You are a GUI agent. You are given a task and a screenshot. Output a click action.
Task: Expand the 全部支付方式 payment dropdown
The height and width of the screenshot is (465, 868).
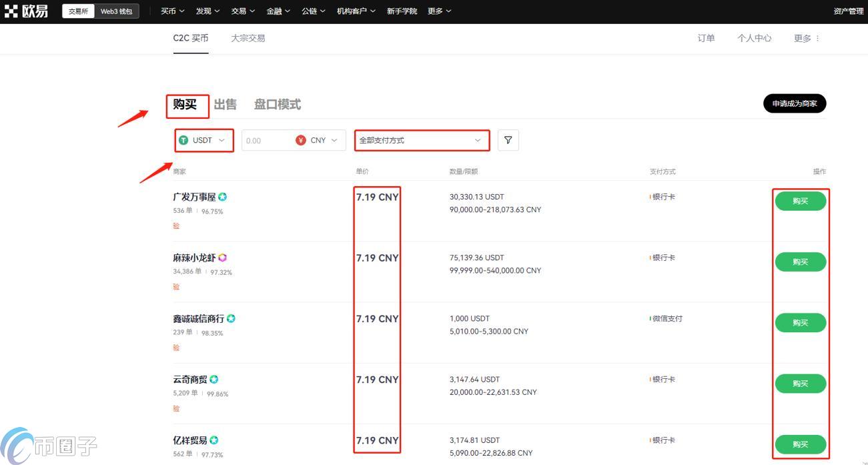[x=422, y=140]
